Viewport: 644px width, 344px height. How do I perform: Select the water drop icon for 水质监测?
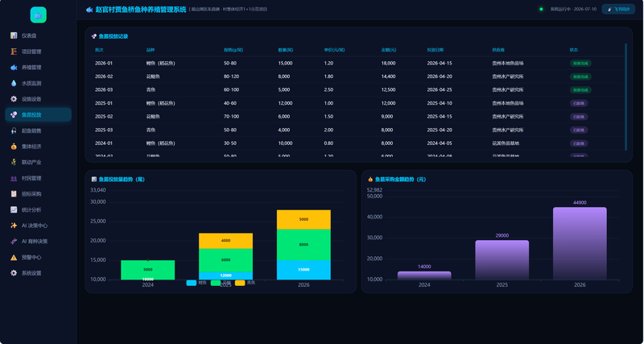[x=14, y=83]
